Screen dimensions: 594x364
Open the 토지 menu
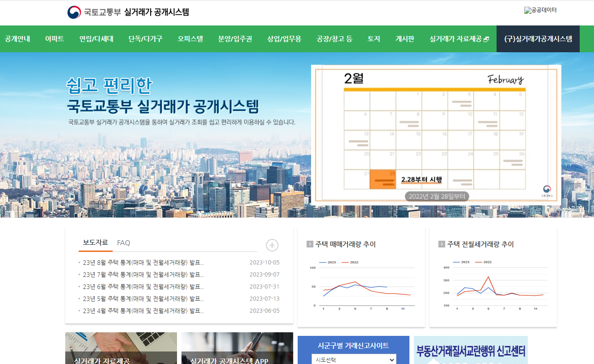[374, 39]
